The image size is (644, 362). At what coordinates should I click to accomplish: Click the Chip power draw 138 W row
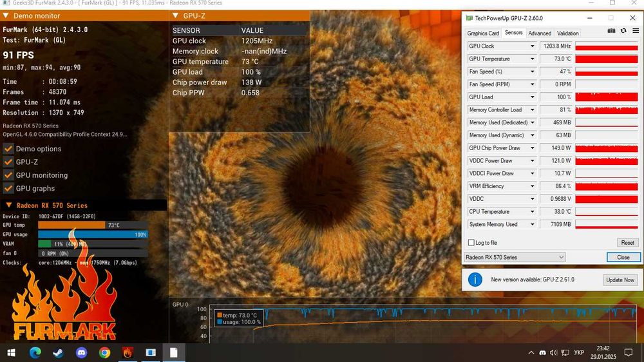[240, 82]
